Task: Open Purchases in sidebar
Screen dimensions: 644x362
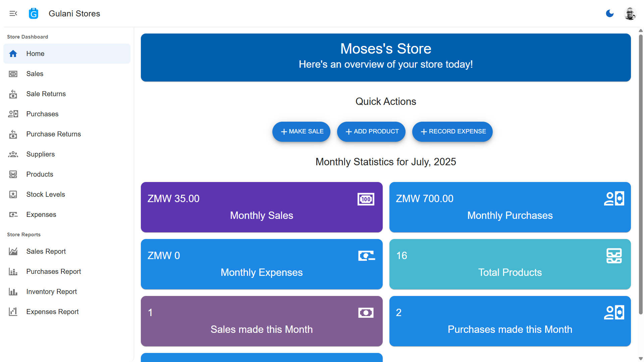Action: [42, 114]
